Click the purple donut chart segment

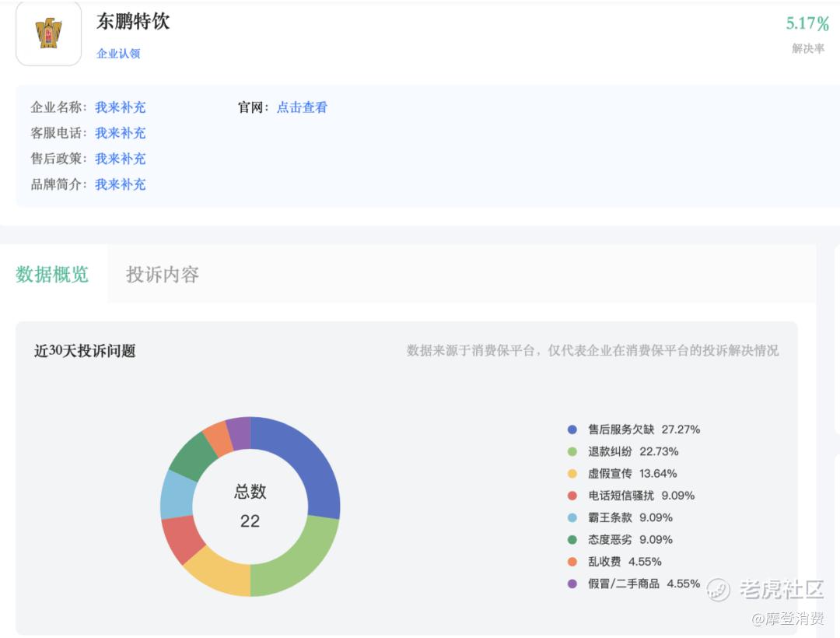240,432
